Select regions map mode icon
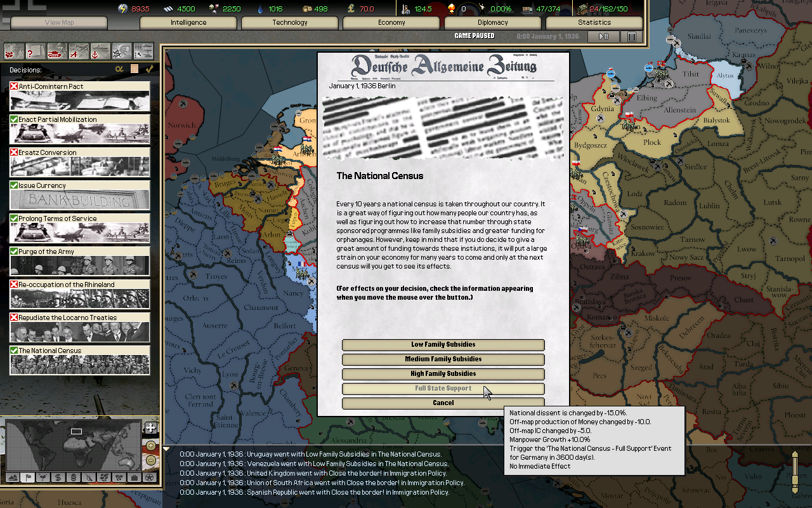The width and height of the screenshot is (812, 508). click(x=103, y=477)
